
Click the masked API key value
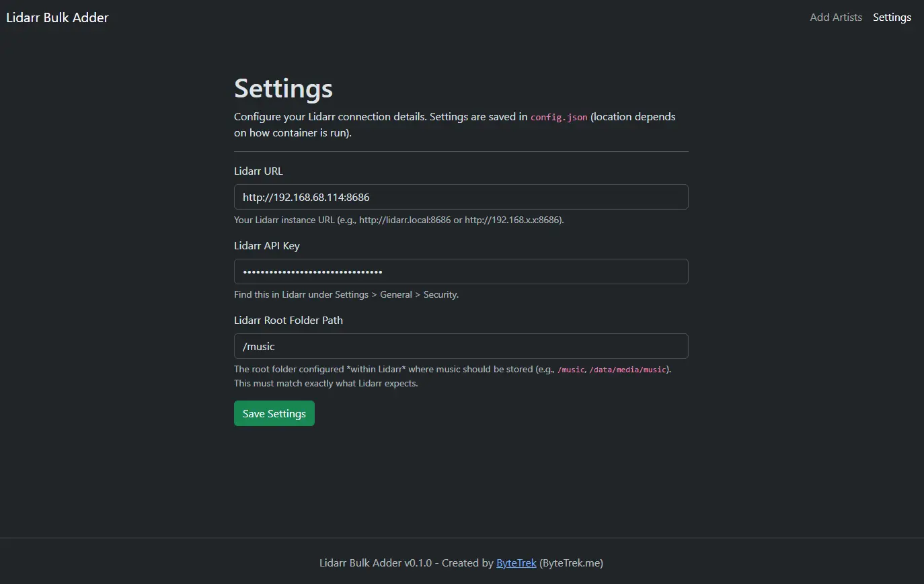click(x=311, y=272)
